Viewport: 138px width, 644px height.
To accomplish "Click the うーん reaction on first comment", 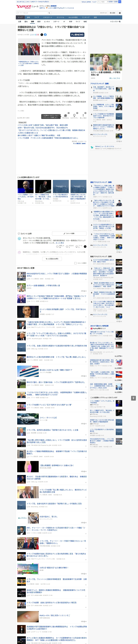I will coord(79,247).
